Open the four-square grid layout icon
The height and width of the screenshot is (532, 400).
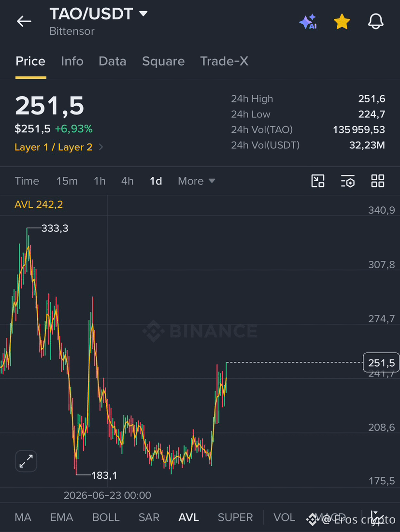378,181
